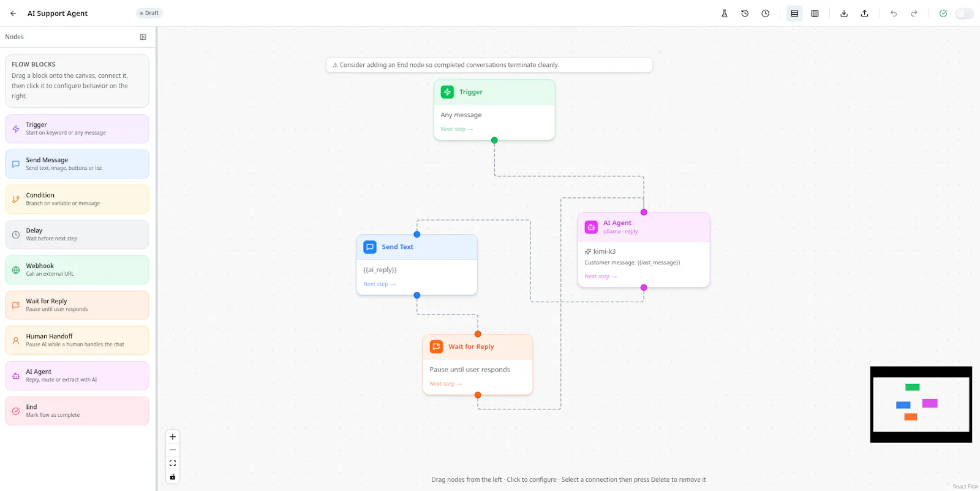Image resolution: width=980 pixels, height=491 pixels.
Task: Click the Wait for Reply top input handle
Action: (478, 334)
